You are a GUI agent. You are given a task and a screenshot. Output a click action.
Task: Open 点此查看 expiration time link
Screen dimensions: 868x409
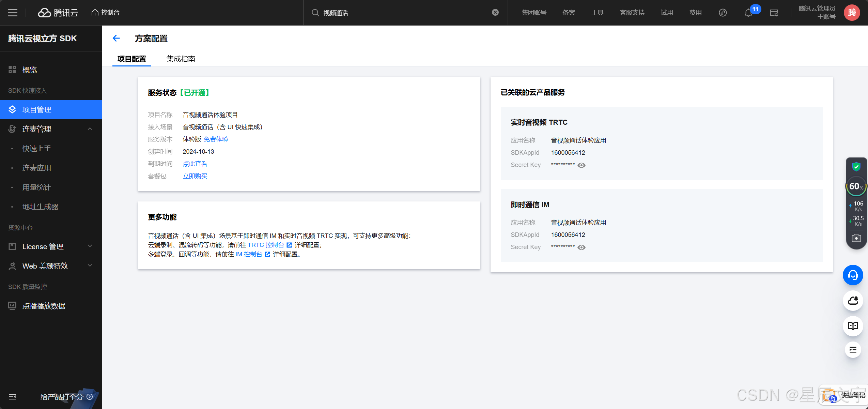click(195, 164)
